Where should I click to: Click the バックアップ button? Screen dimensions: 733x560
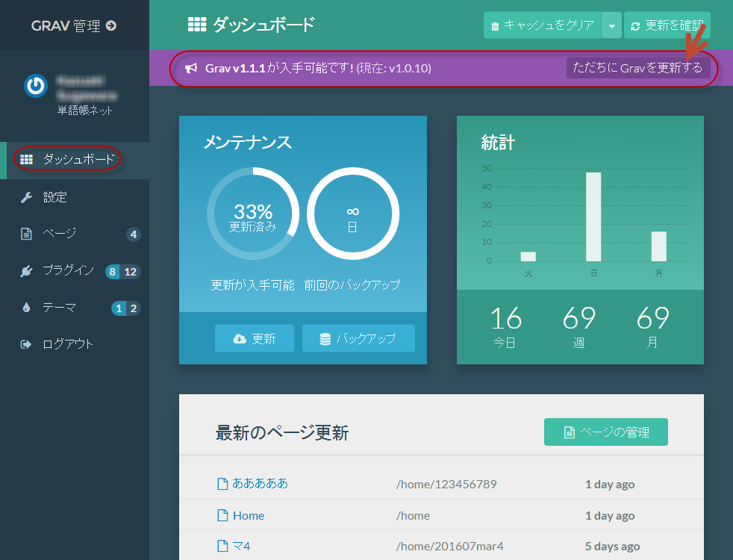pos(358,339)
